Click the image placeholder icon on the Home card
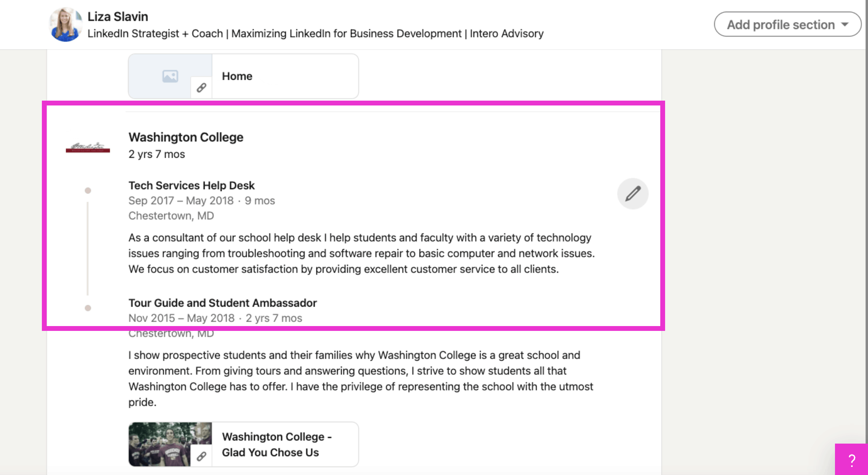The height and width of the screenshot is (475, 868). click(x=170, y=76)
